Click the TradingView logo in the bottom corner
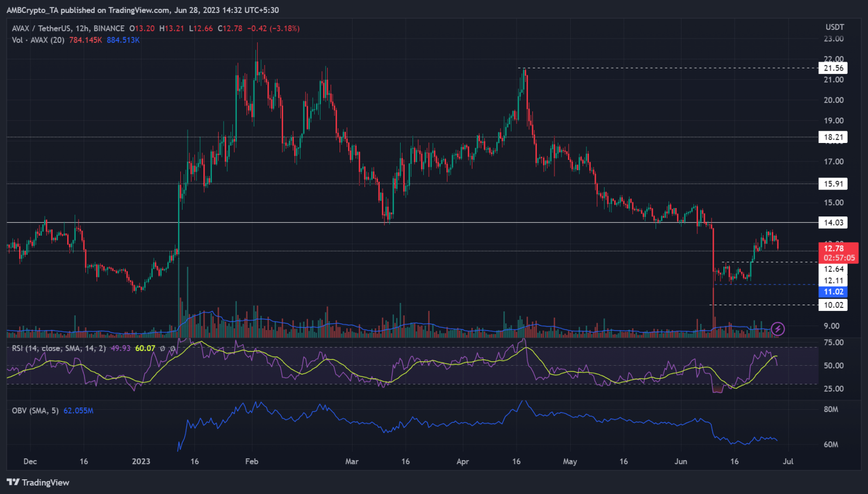The image size is (868, 494). tap(12, 482)
